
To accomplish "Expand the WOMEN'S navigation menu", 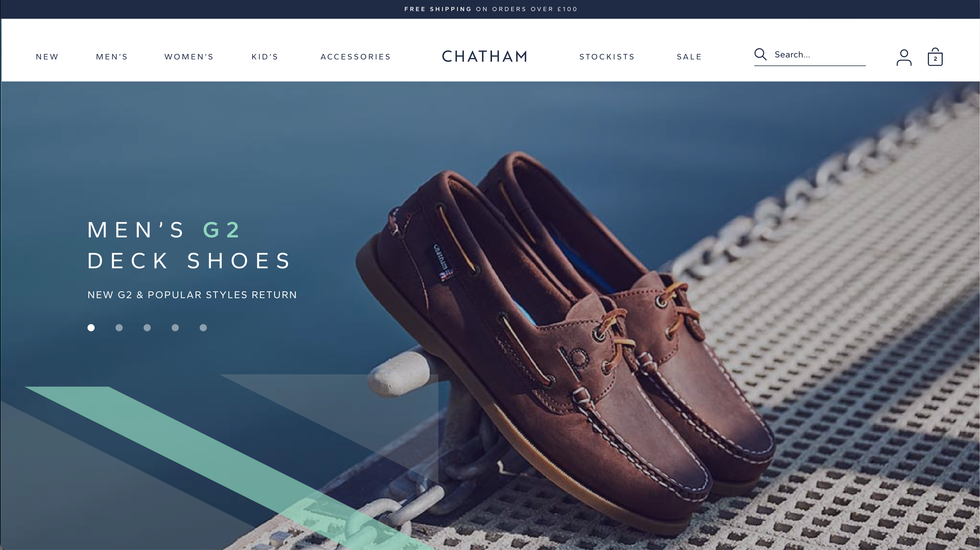I will point(189,57).
